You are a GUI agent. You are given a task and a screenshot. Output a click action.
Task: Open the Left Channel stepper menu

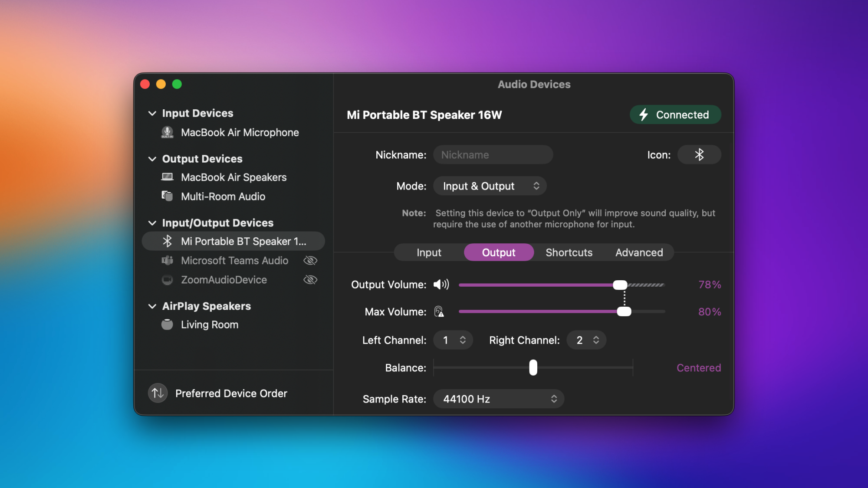(x=453, y=340)
